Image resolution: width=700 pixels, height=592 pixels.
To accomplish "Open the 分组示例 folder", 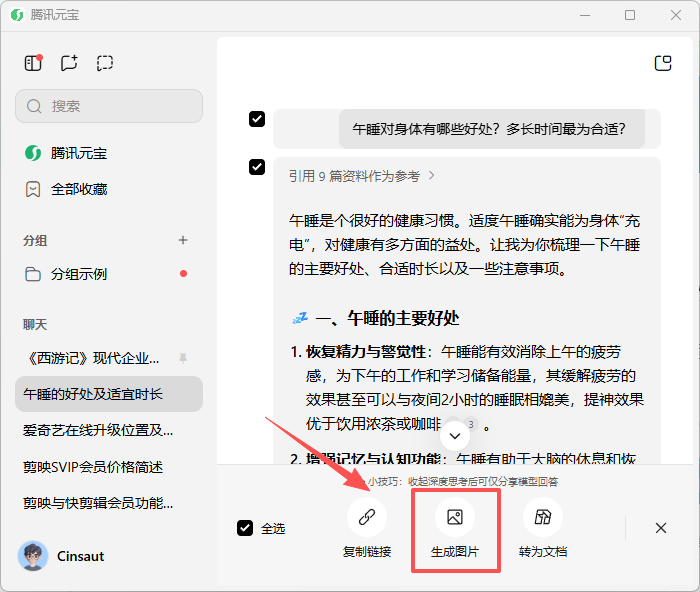I will pos(109,274).
